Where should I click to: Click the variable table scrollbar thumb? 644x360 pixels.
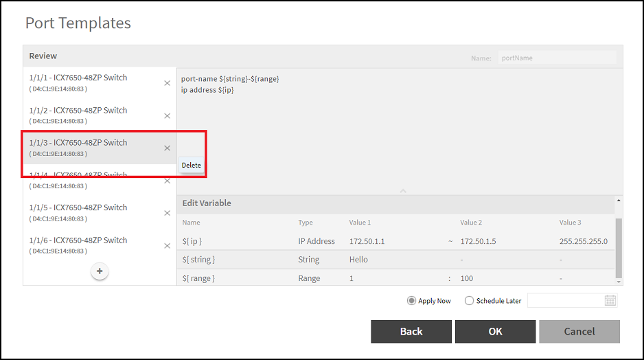point(619,248)
